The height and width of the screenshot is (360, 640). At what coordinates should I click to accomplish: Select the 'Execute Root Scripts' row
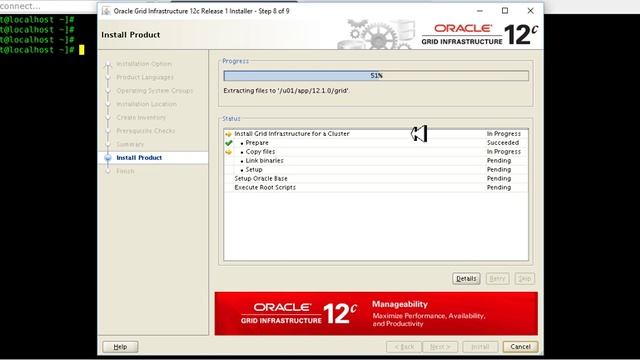coord(376,188)
